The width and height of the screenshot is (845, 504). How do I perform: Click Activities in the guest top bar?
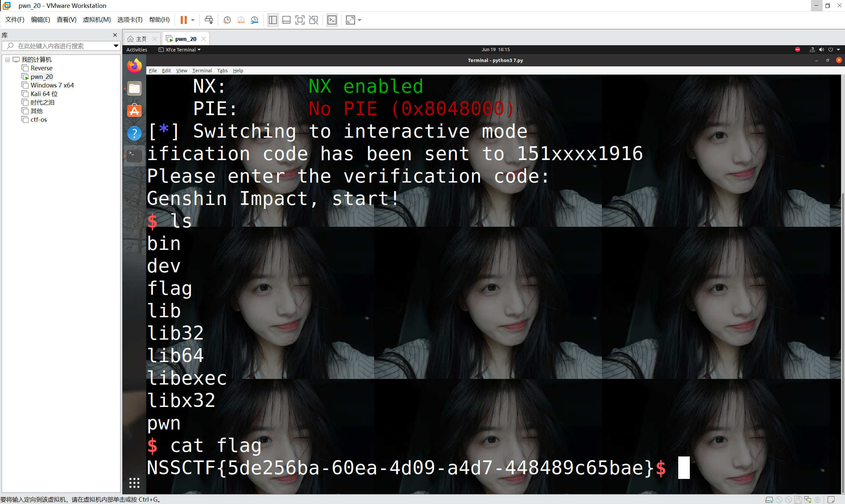coord(137,50)
